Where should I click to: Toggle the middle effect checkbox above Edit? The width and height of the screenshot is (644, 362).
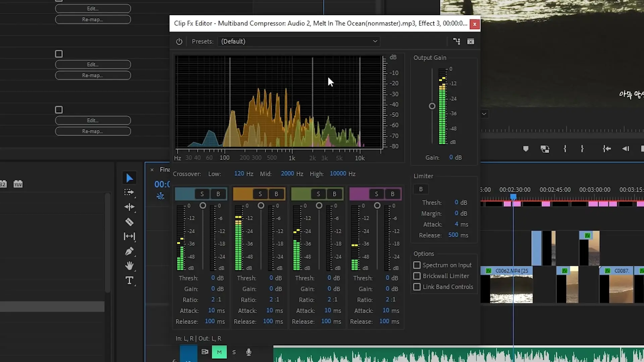(59, 54)
